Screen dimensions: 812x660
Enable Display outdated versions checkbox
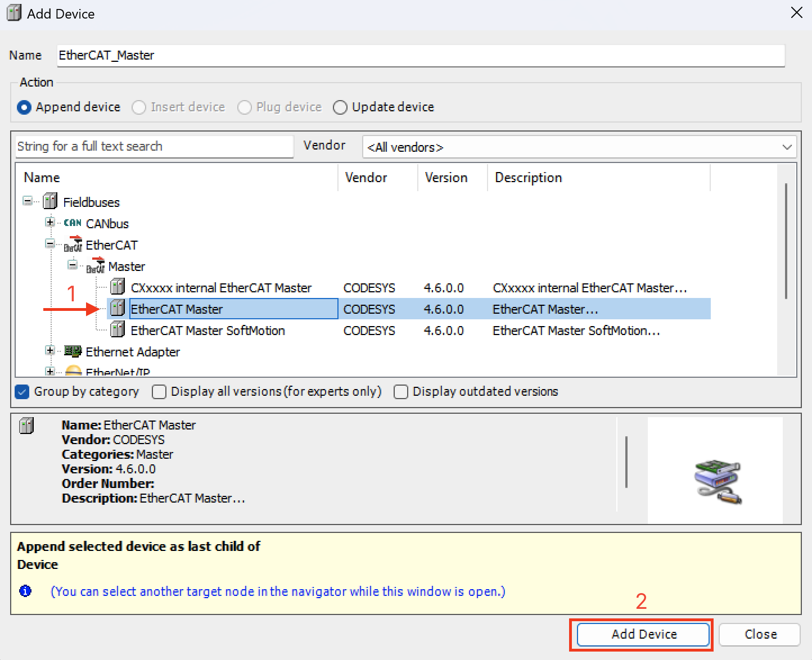401,392
